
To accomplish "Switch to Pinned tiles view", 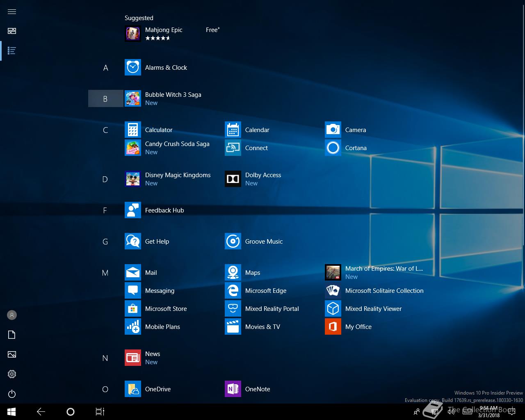I will [x=12, y=31].
